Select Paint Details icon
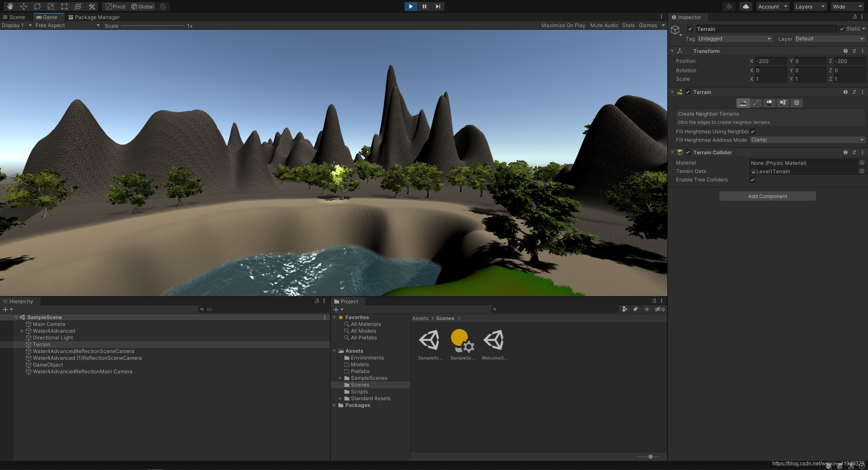Viewport: 868px width, 470px height. pos(783,103)
